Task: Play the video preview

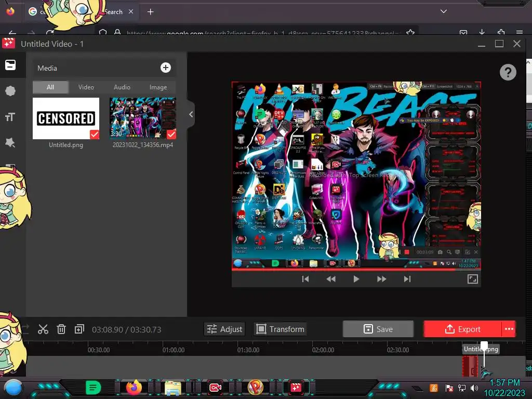Action: pos(356,279)
